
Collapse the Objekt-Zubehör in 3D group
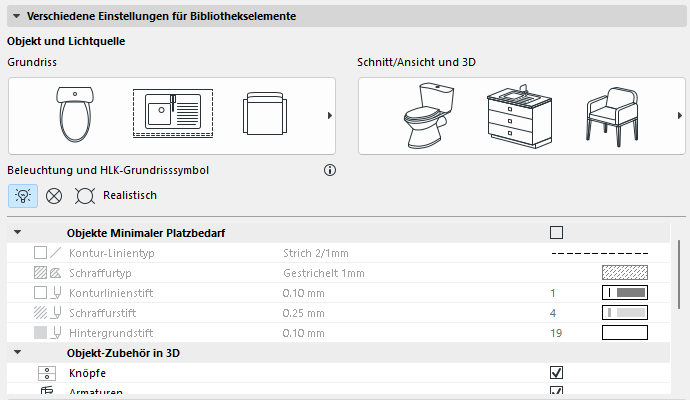[x=17, y=353]
